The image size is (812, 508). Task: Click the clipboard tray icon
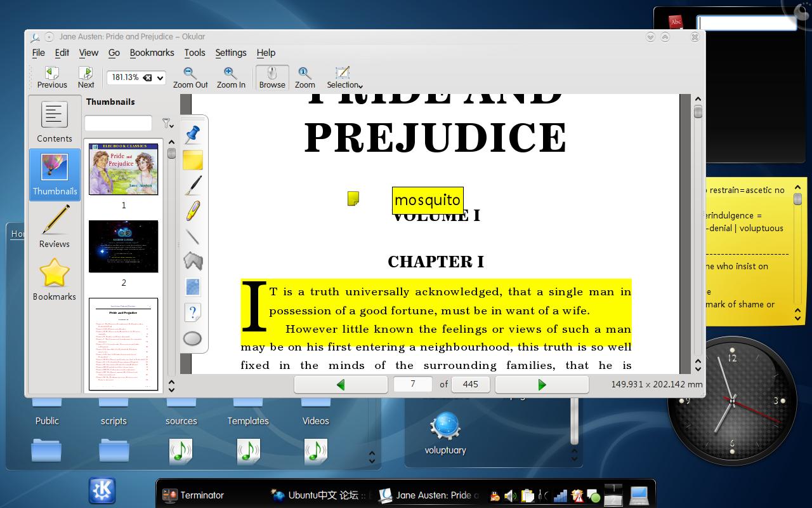pyautogui.click(x=527, y=496)
